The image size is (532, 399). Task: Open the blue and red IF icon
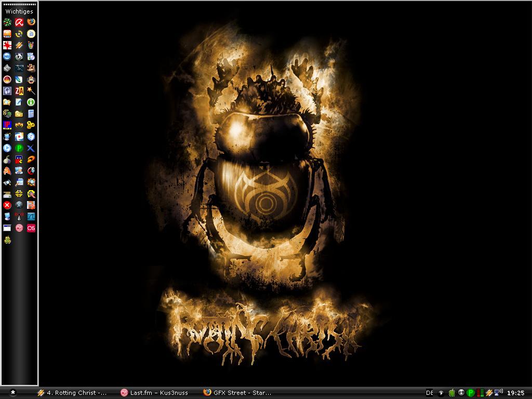7,126
